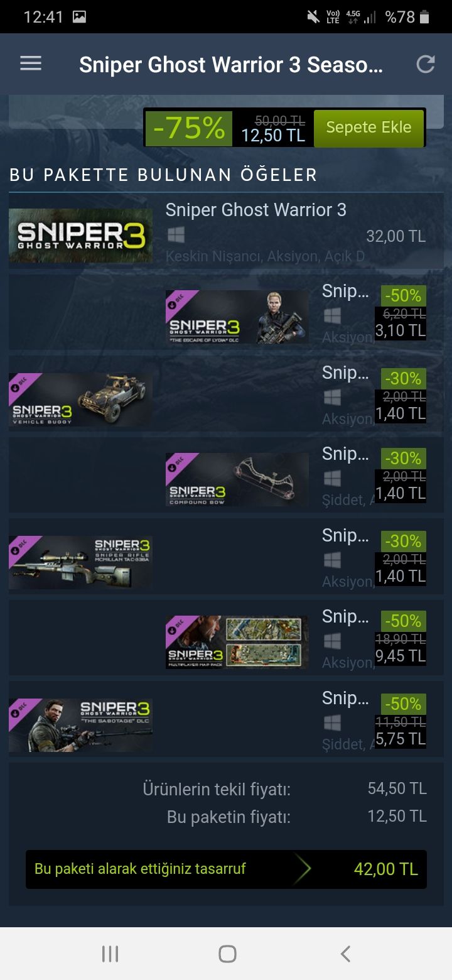Open the hamburger navigation menu
The height and width of the screenshot is (980, 452).
click(31, 63)
